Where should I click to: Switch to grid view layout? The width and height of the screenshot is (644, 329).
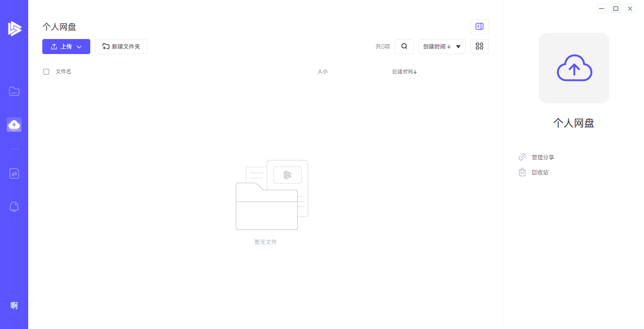coord(479,46)
